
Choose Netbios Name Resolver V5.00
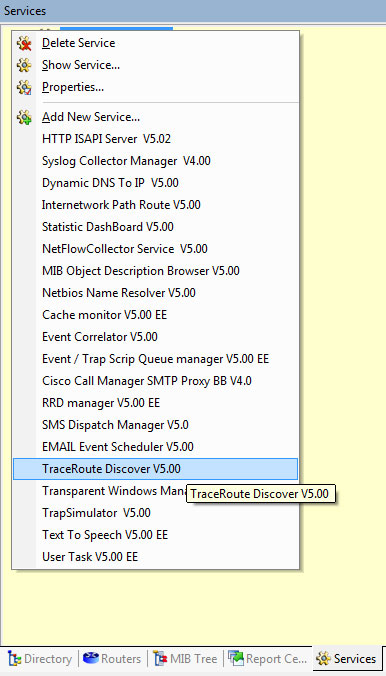[155, 293]
